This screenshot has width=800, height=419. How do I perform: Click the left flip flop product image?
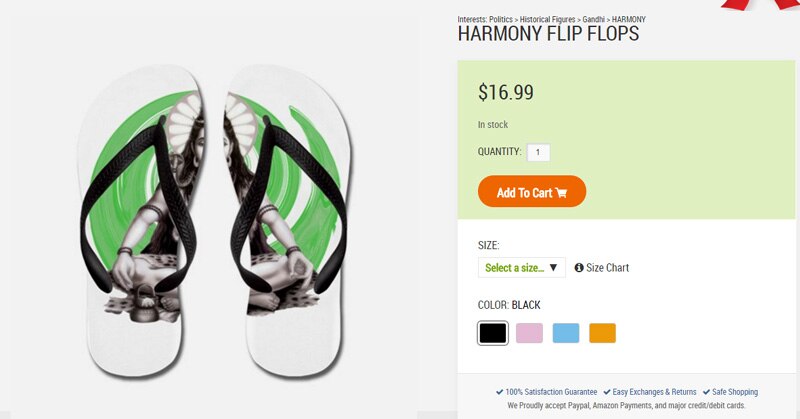pos(141,219)
